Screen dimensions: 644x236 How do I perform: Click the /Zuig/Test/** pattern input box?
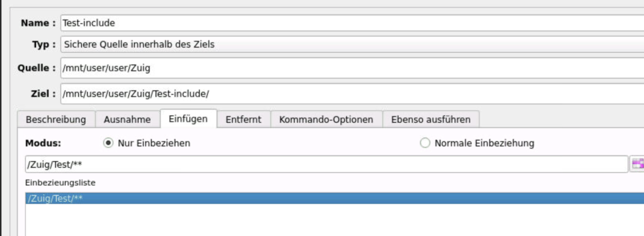(327, 164)
